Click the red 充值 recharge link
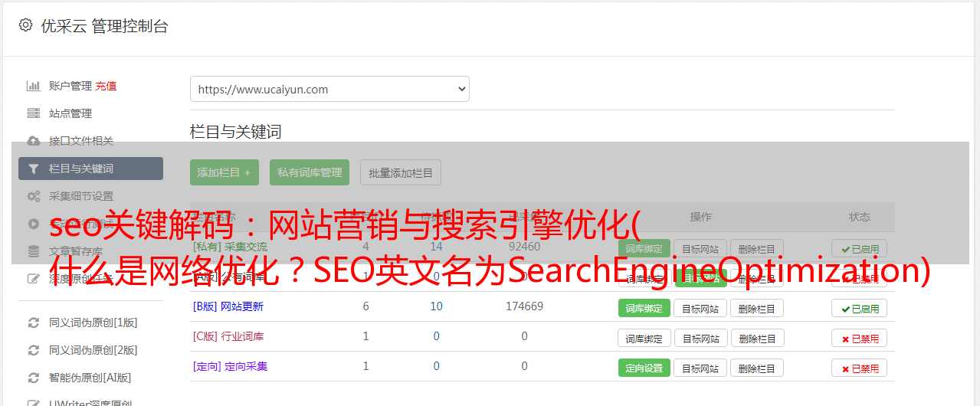The height and width of the screenshot is (406, 980). coord(106,86)
